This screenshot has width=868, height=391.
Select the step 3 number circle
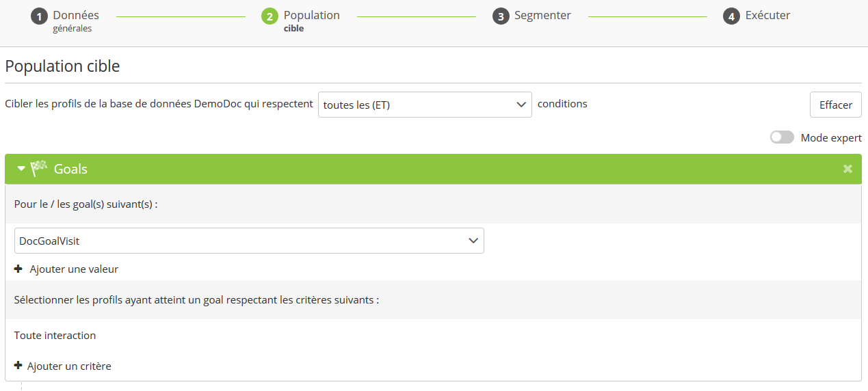(501, 16)
